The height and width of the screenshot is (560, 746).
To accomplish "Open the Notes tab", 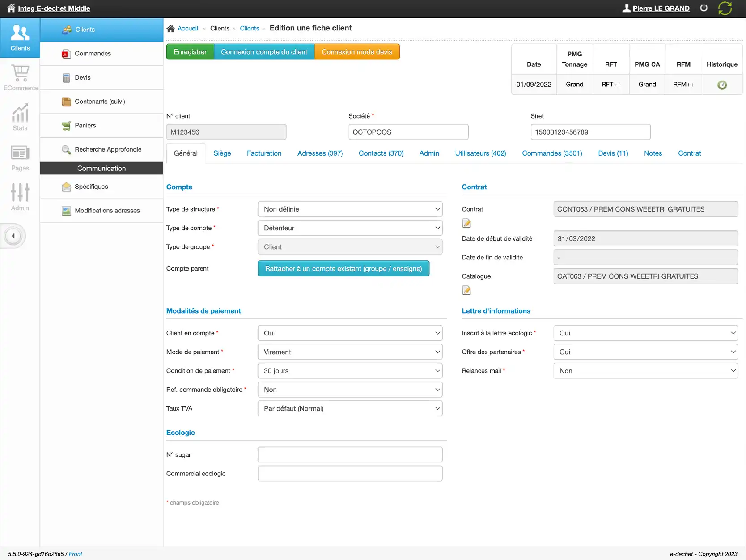I will pos(653,153).
